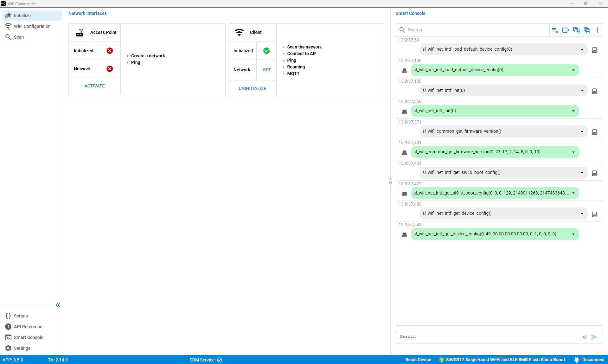Click chip icon beside get_si91x_boot_config(0, 0, 0...) response
The width and height of the screenshot is (608, 364).
coord(404,194)
